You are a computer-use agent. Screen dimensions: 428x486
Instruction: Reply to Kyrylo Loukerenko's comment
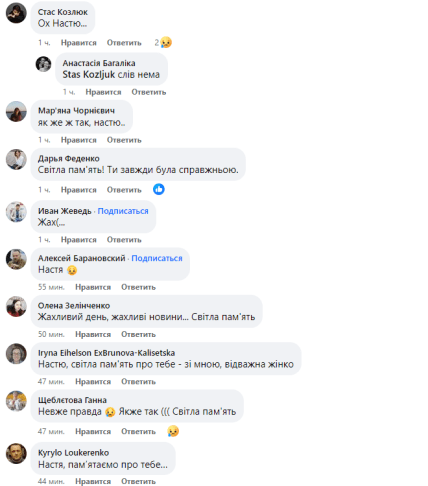pyautogui.click(x=138, y=481)
